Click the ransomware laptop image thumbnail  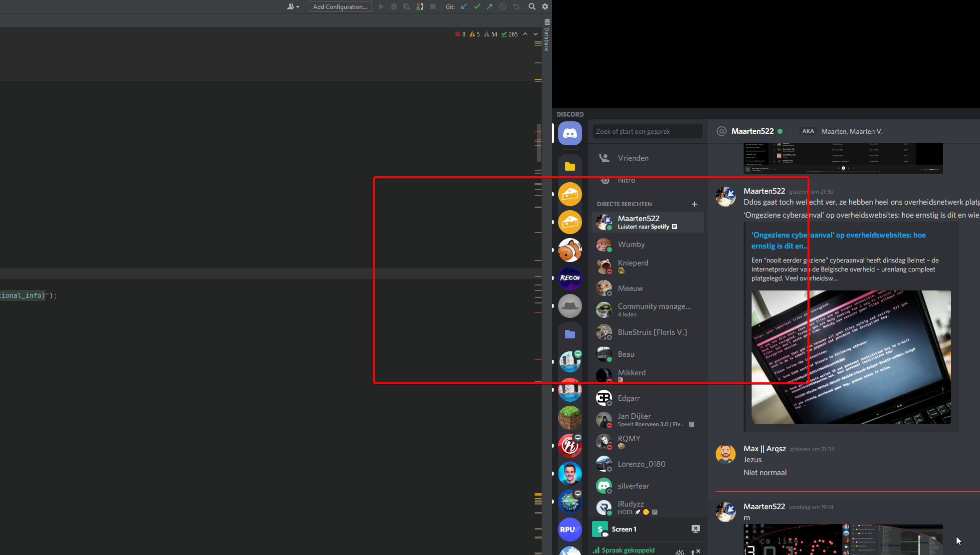851,357
